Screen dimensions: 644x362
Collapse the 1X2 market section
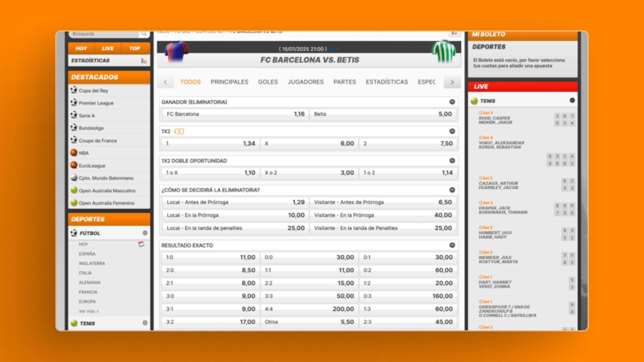pos(452,131)
